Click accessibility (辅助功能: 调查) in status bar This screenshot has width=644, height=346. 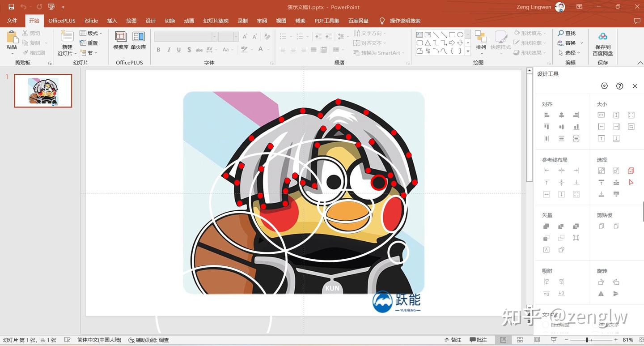(x=149, y=340)
